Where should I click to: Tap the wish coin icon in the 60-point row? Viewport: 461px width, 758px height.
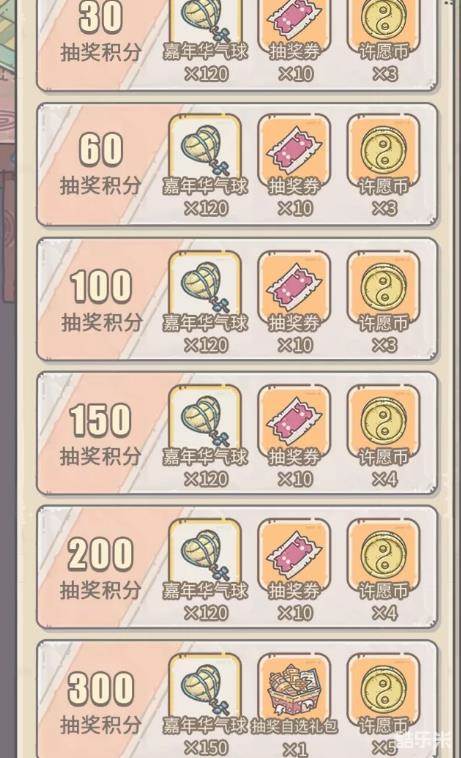click(x=384, y=150)
